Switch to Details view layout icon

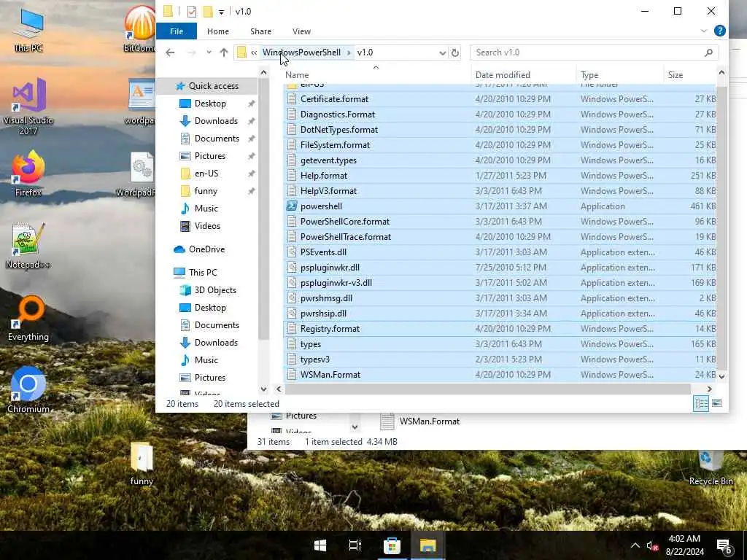click(x=701, y=404)
